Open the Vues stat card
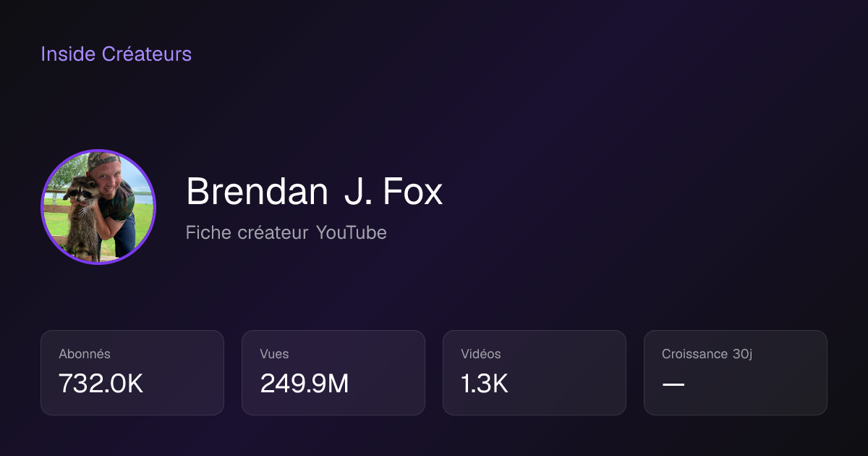 pyautogui.click(x=333, y=373)
